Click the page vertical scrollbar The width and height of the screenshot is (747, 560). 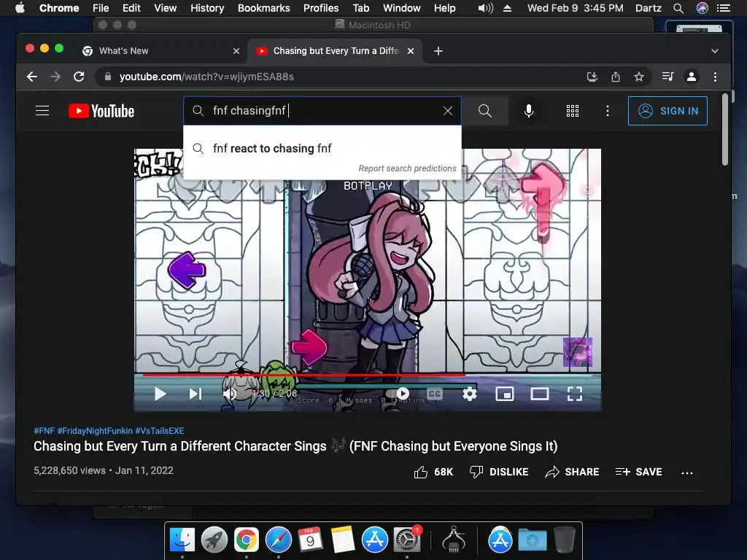[724, 130]
